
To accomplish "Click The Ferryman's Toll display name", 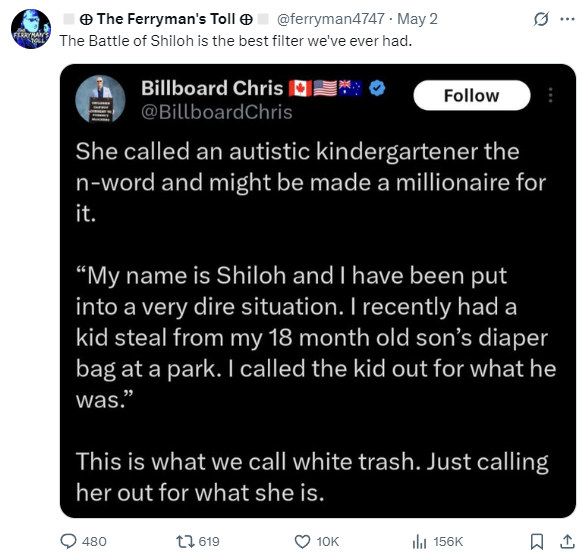I will click(x=166, y=19).
